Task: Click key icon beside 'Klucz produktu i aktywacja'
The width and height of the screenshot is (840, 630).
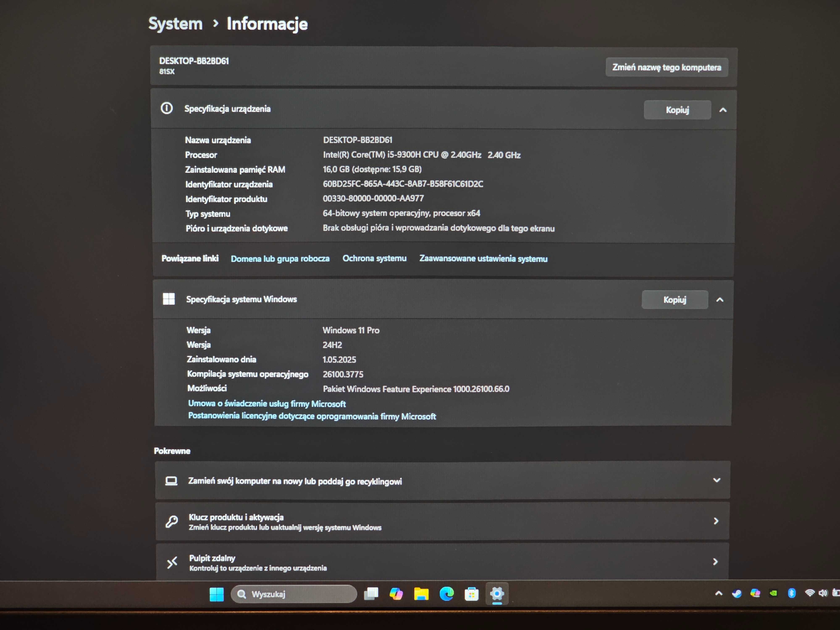Action: coord(172,521)
